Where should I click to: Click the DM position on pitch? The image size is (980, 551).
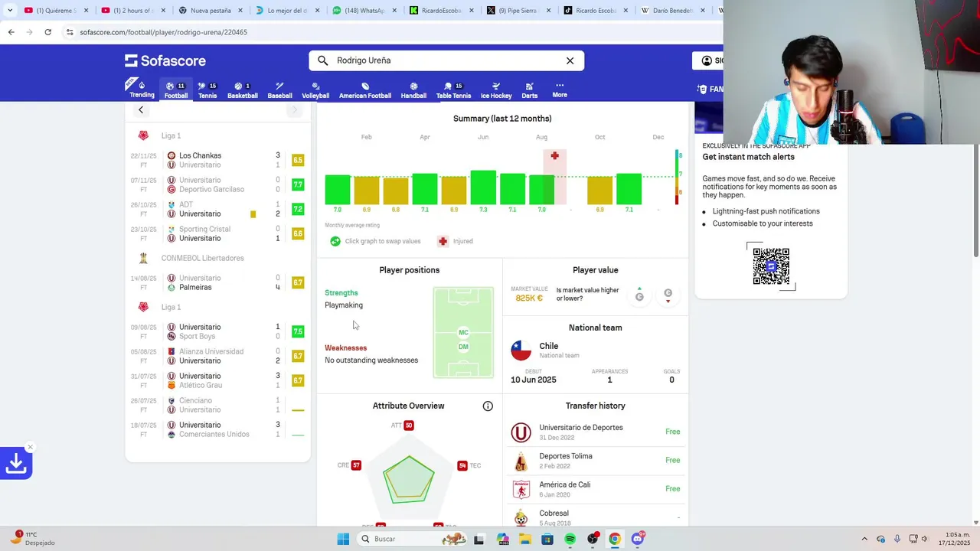tap(463, 347)
